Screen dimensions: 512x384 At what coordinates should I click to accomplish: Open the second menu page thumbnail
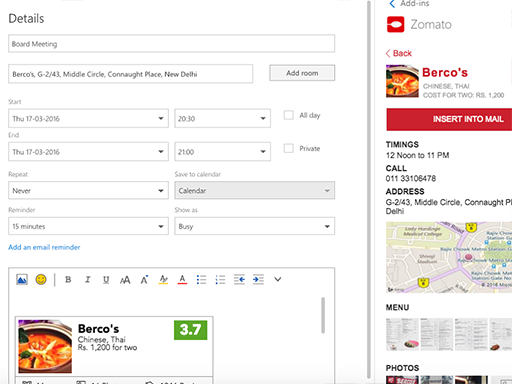[x=436, y=334]
